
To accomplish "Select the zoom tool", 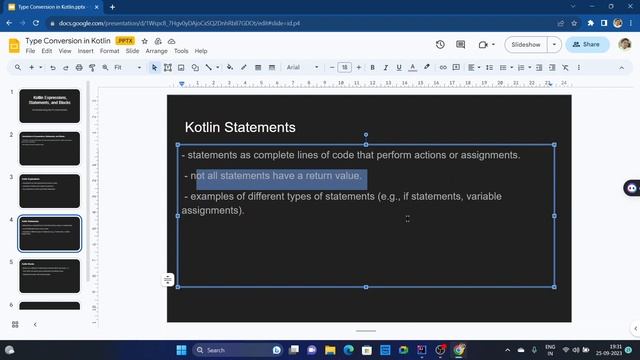I will pos(105,68).
